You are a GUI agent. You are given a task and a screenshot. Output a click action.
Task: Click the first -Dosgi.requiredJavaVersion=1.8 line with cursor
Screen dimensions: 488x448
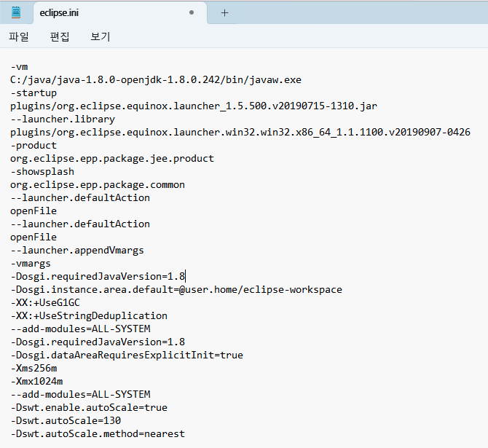point(98,277)
